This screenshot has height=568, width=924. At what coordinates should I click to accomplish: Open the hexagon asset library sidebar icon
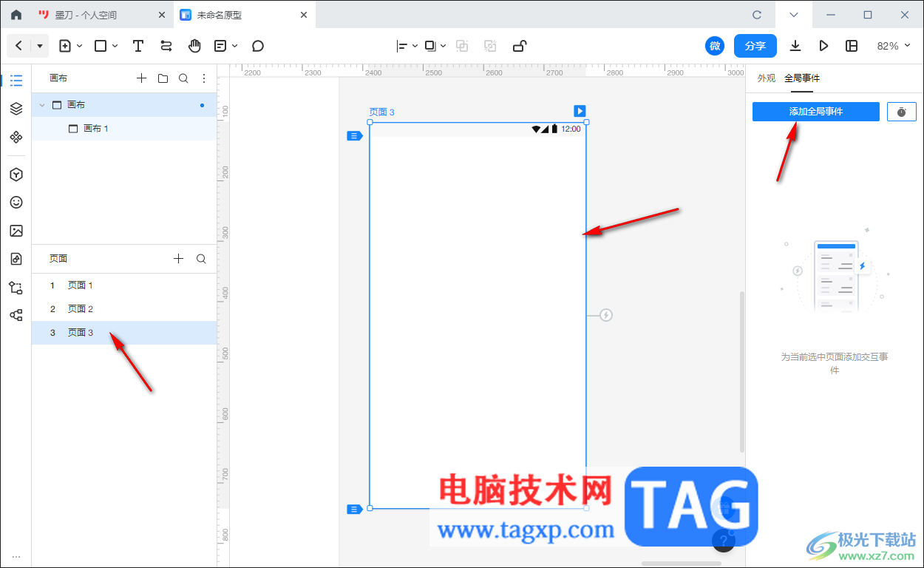16,175
